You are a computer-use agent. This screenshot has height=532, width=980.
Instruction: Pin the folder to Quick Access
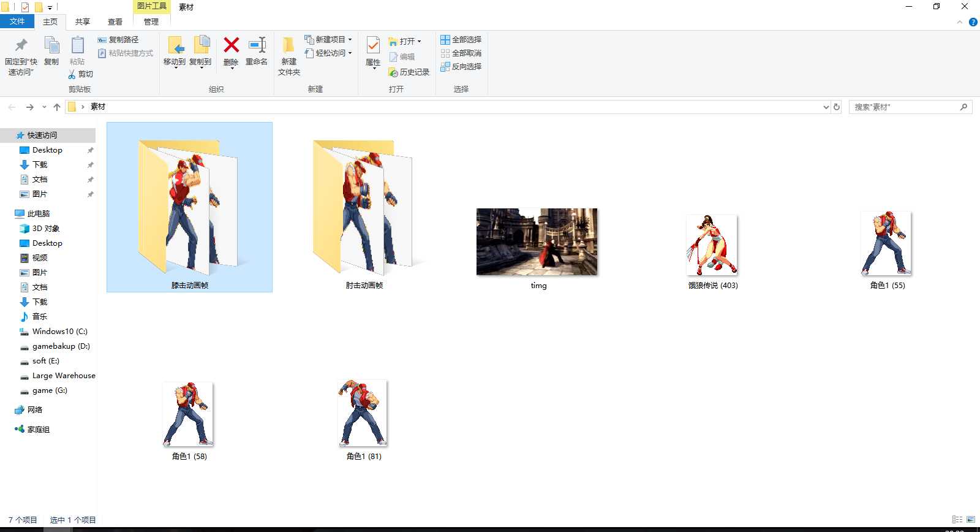(x=21, y=56)
